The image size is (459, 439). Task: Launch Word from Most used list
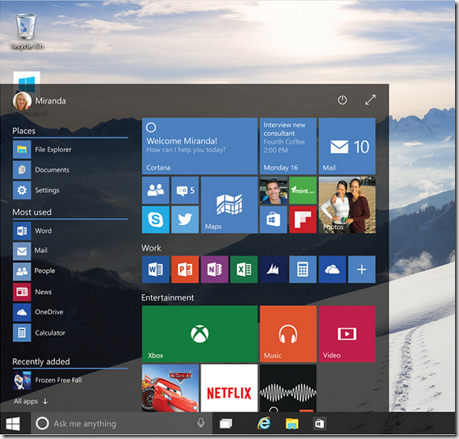click(x=70, y=231)
